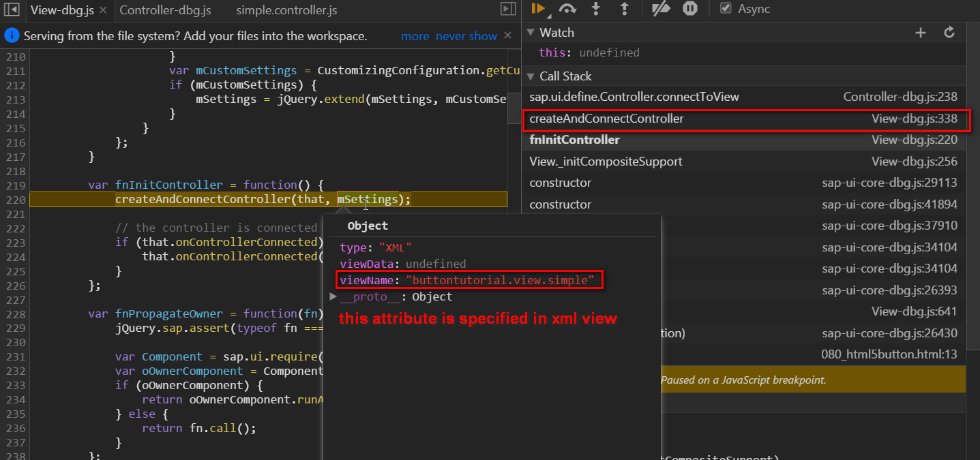Select frame at 080_html5button.html:13
980x460 pixels.
889,354
